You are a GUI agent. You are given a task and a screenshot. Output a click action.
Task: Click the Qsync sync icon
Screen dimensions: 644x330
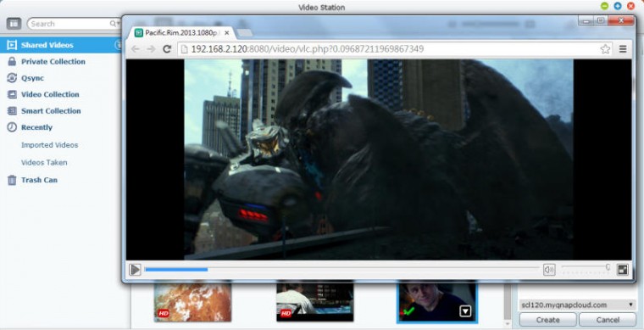tap(12, 78)
